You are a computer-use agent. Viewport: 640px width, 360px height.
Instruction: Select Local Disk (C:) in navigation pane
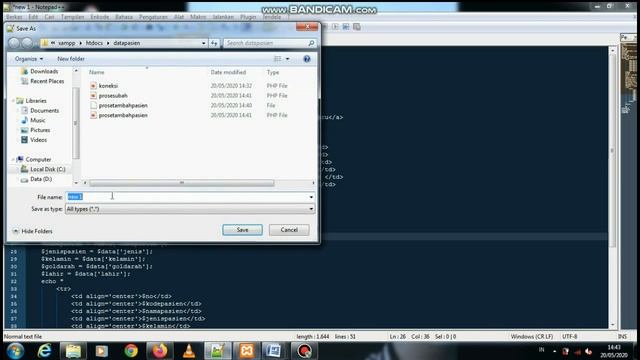pyautogui.click(x=47, y=169)
